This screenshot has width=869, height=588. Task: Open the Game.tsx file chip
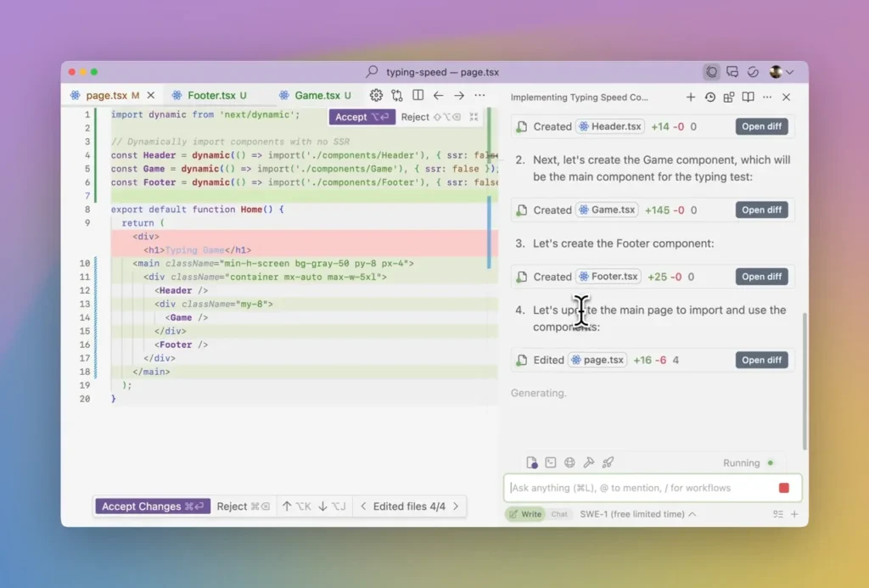point(607,210)
